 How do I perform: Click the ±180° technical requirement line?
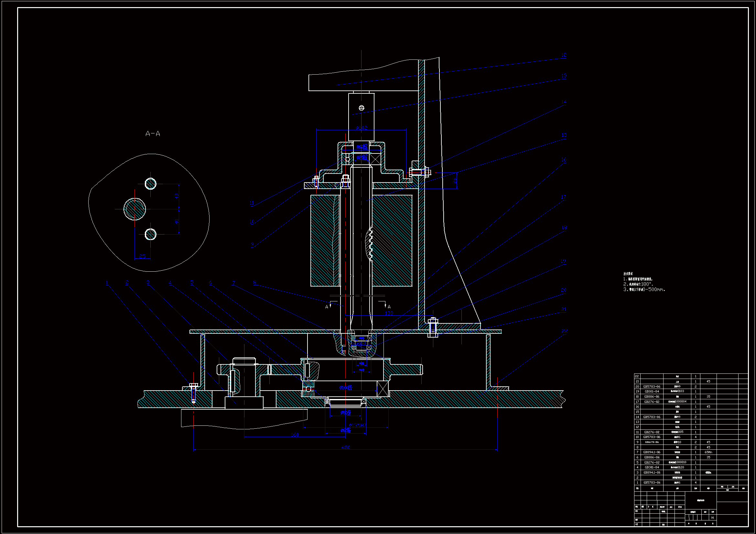638,284
